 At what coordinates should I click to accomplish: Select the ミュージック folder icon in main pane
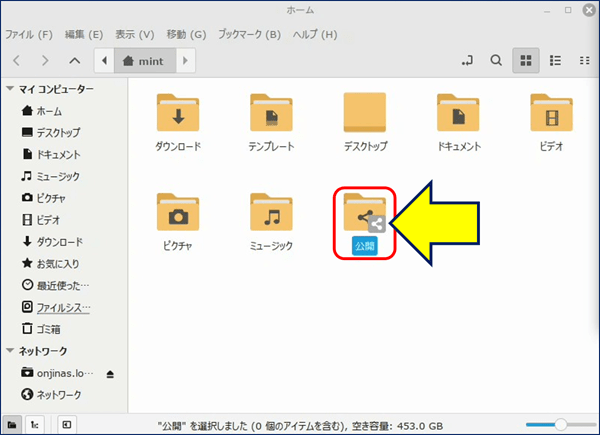[x=271, y=212]
